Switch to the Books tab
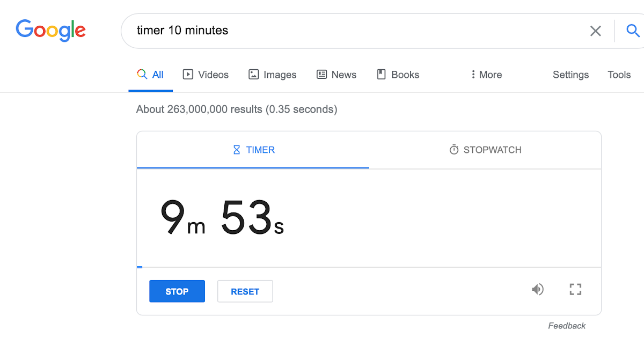The image size is (644, 338). point(397,74)
